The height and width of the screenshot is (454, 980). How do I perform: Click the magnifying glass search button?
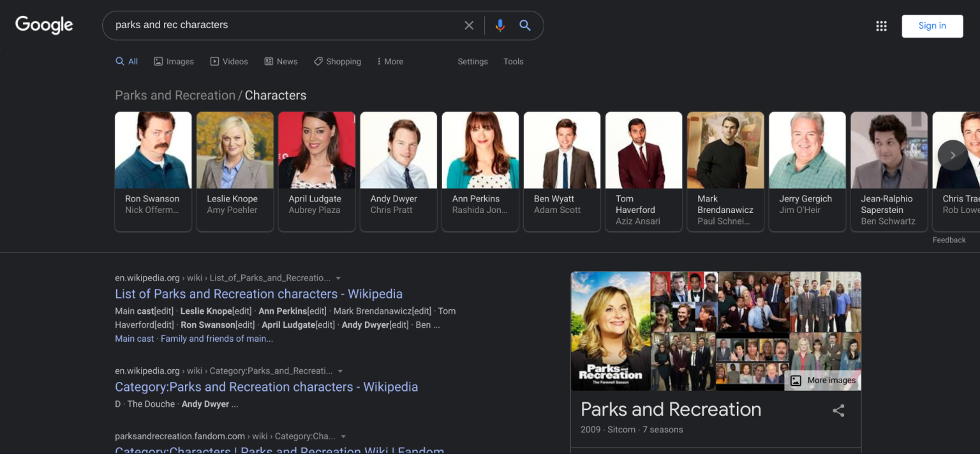[x=525, y=26]
